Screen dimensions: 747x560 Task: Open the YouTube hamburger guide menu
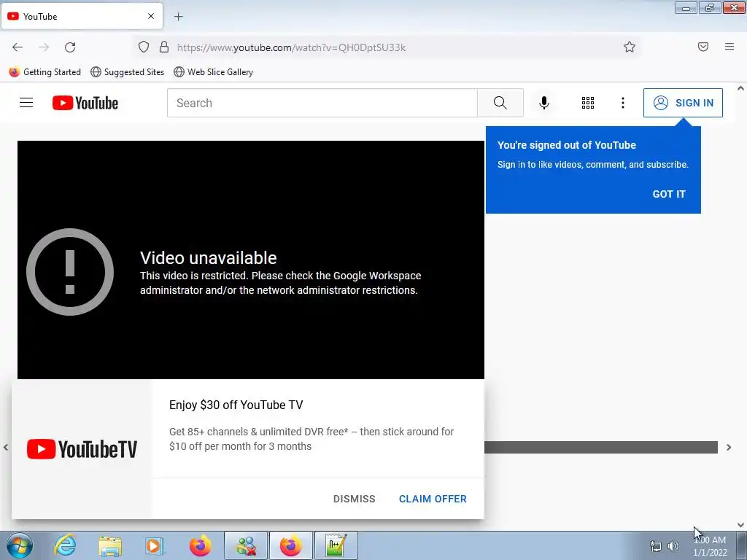[26, 103]
